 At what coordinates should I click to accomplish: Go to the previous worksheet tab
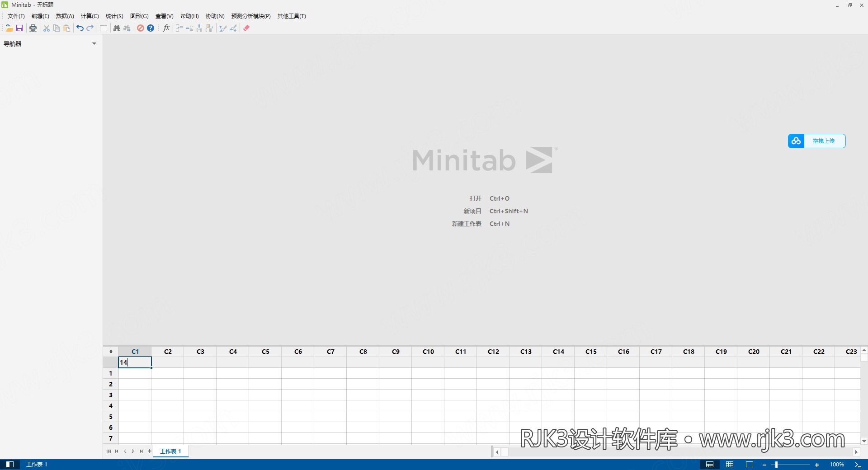tap(125, 451)
